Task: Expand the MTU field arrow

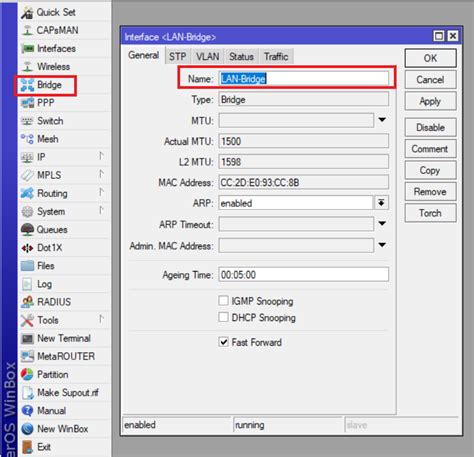Action: 382,120
